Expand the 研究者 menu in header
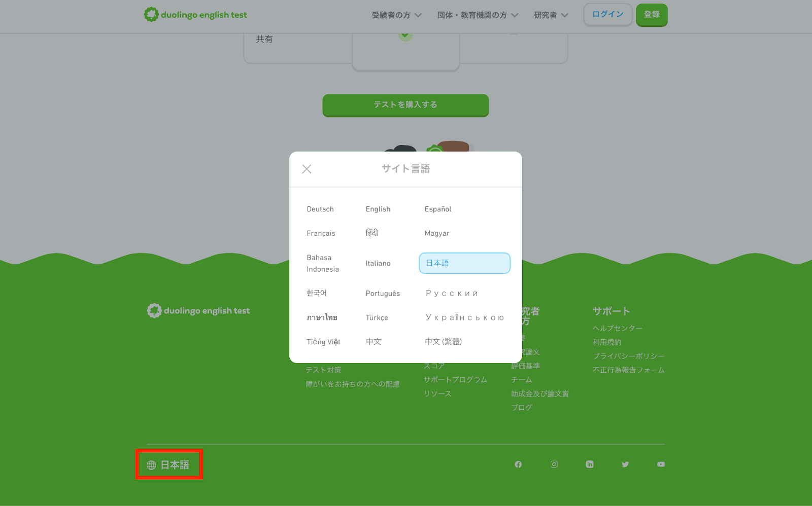The height and width of the screenshot is (506, 812). point(551,15)
